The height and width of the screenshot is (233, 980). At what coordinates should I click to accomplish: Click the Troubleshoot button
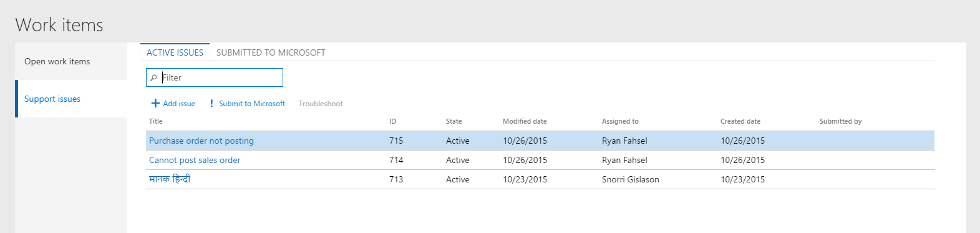click(321, 104)
